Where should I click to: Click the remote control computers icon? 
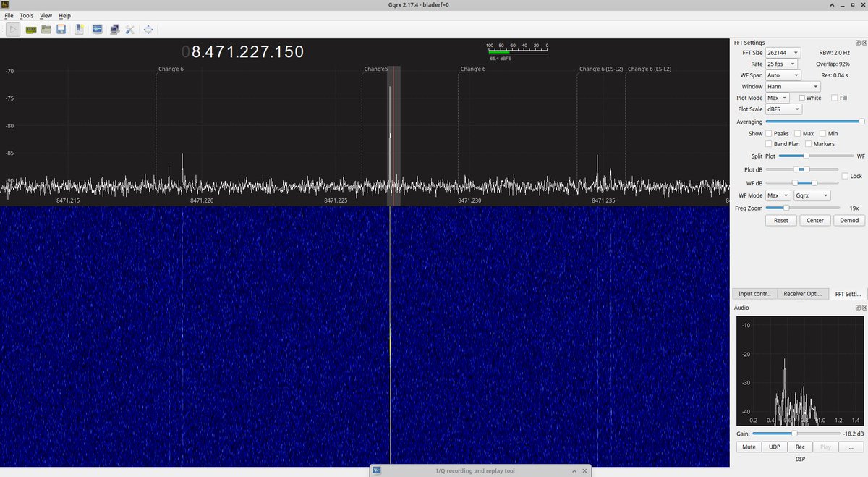pos(115,30)
